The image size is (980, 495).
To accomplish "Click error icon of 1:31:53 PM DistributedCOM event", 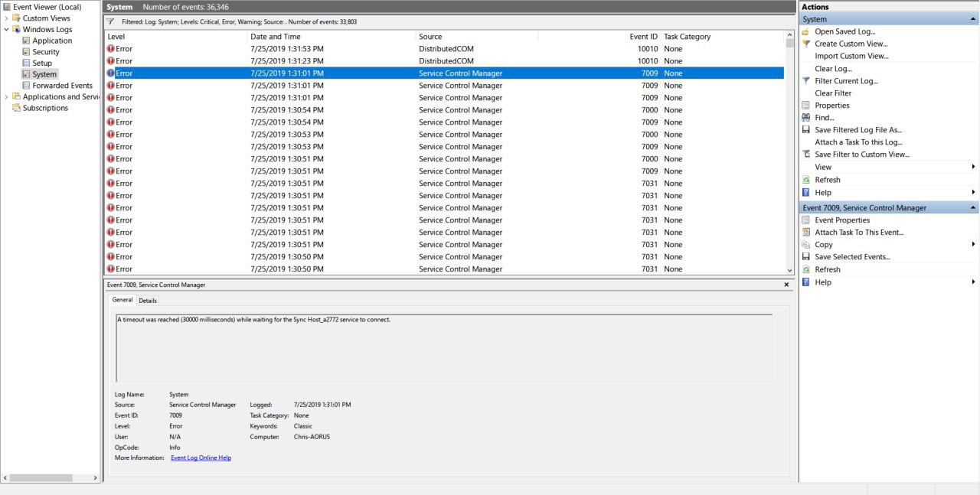I will coord(111,48).
